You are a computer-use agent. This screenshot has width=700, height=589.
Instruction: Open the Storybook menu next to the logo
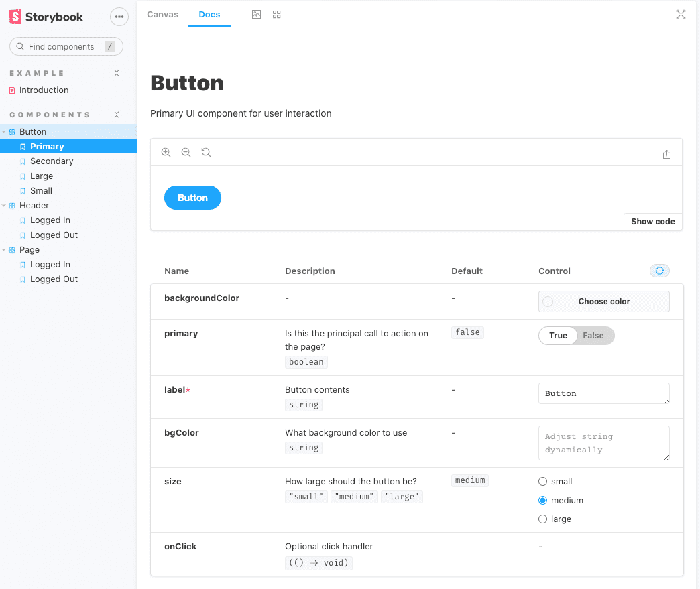(119, 17)
